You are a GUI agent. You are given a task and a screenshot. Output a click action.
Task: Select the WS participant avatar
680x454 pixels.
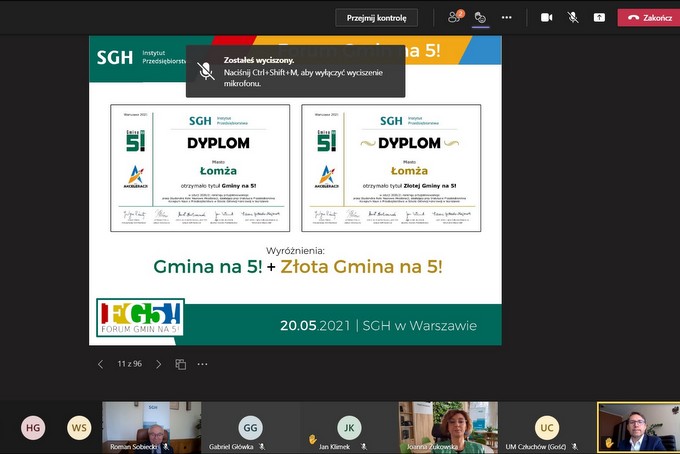(79, 428)
